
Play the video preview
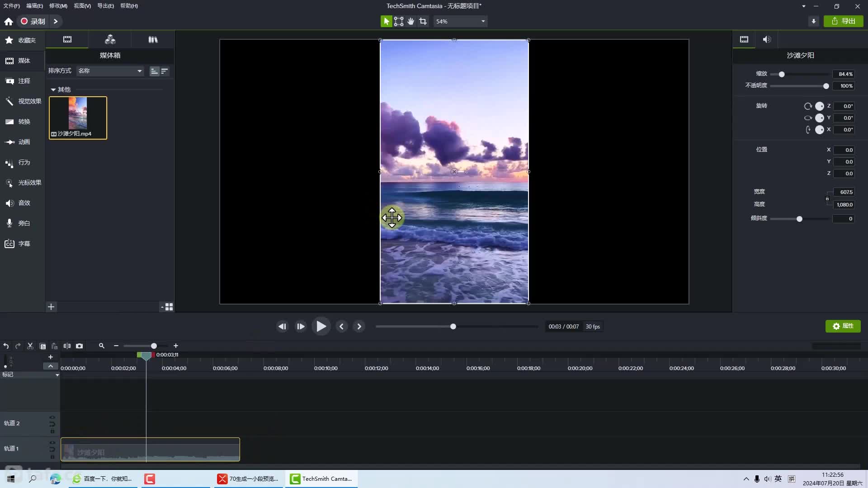[321, 326]
